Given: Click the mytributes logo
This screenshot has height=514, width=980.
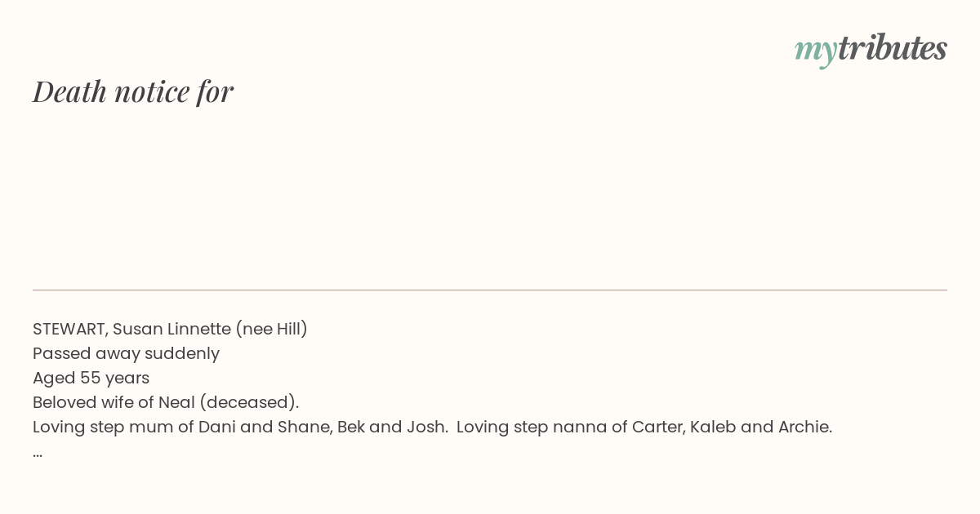Looking at the screenshot, I should coord(871,49).
